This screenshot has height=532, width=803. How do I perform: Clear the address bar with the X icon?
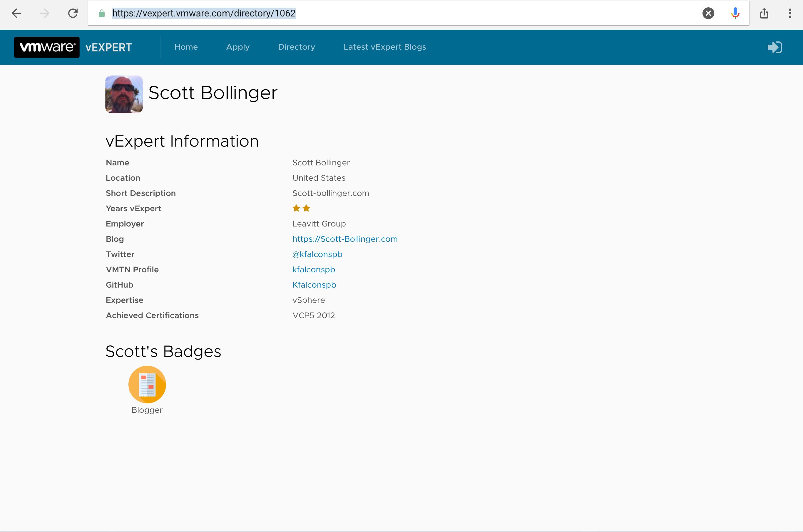coord(708,13)
